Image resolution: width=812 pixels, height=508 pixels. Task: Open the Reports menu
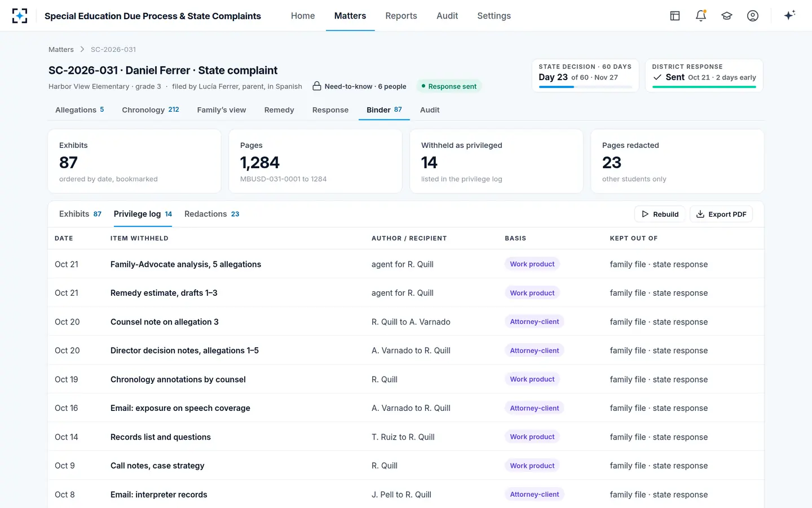pyautogui.click(x=401, y=16)
